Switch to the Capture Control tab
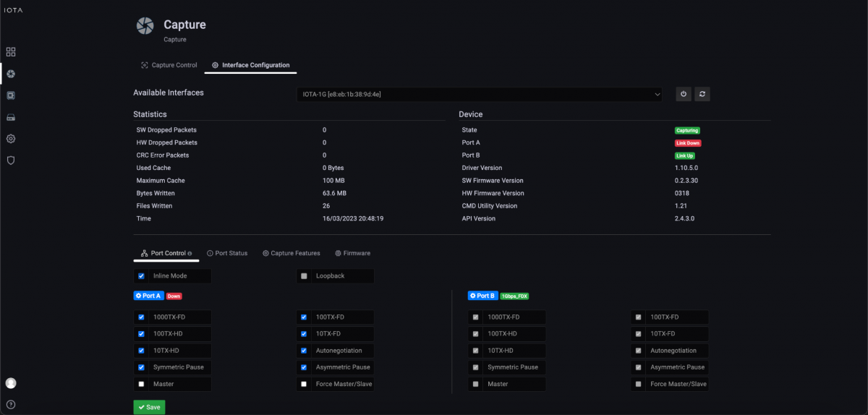This screenshot has height=415, width=868. 169,65
